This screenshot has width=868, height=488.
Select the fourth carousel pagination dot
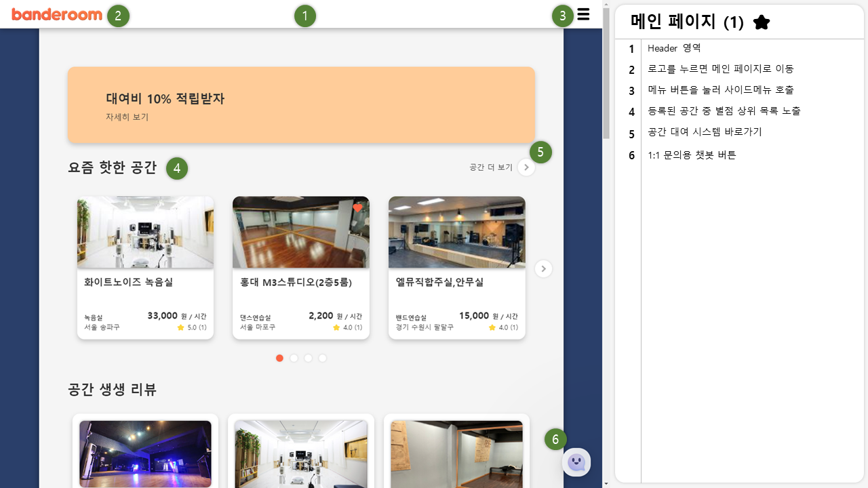[322, 358]
